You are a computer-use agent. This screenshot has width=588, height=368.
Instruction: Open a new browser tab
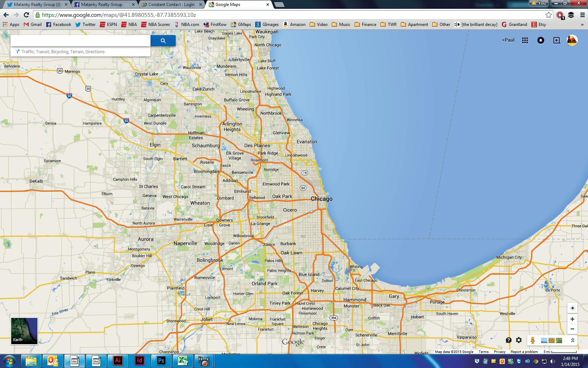coord(279,5)
